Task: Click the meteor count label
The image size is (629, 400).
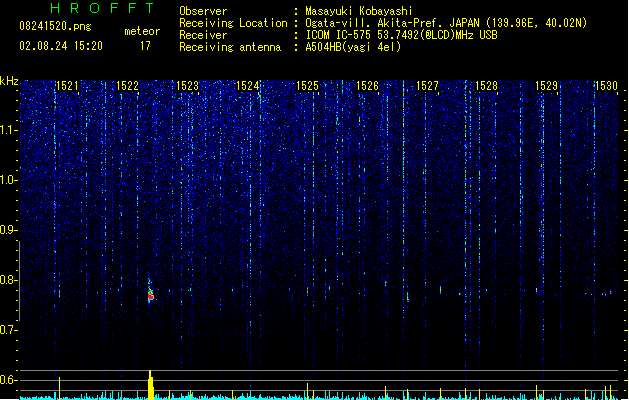Action: point(142,31)
